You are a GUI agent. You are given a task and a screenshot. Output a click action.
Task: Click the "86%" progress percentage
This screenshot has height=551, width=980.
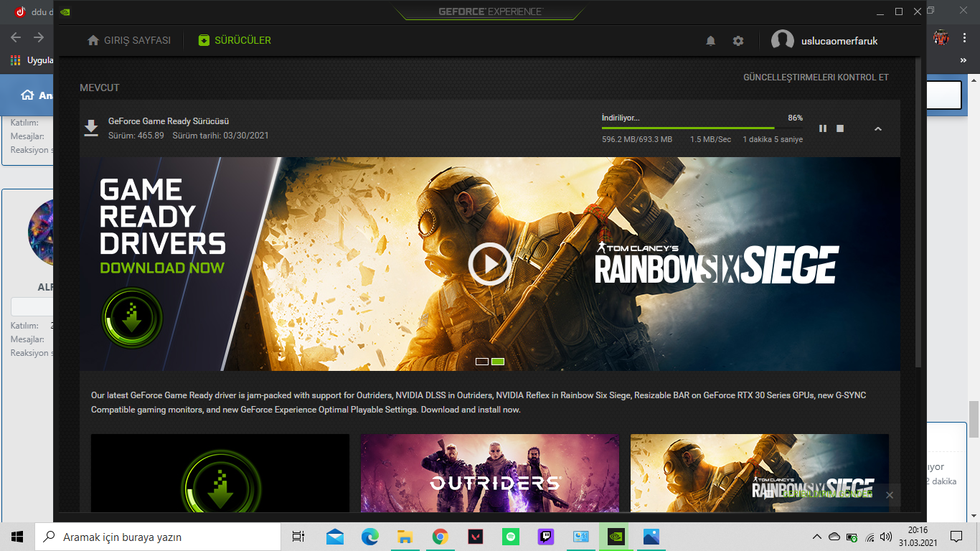(x=796, y=118)
